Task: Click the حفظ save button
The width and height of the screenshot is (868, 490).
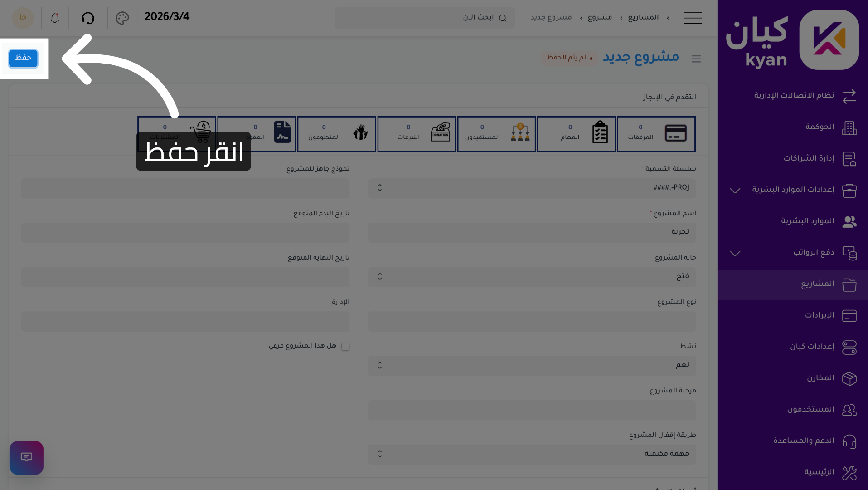Action: pos(23,59)
